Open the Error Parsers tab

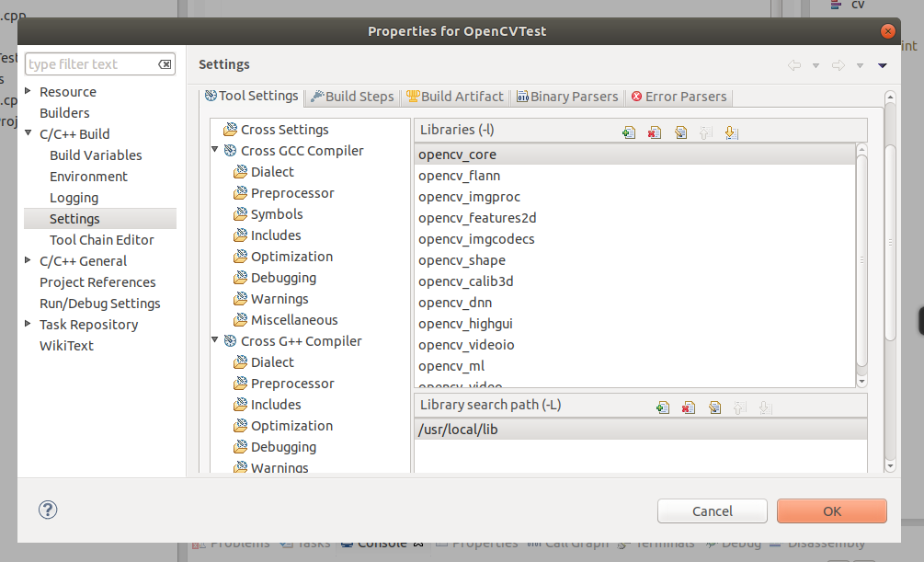[679, 97]
